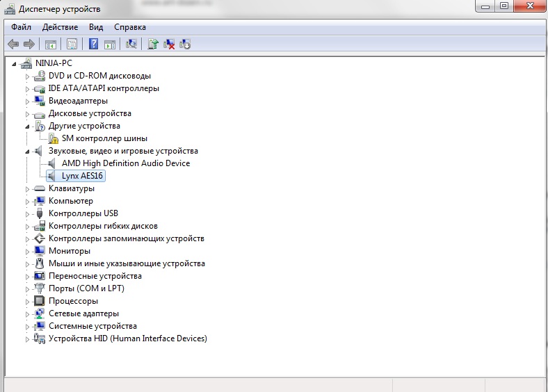Expand Системные устройства category

(x=27, y=327)
